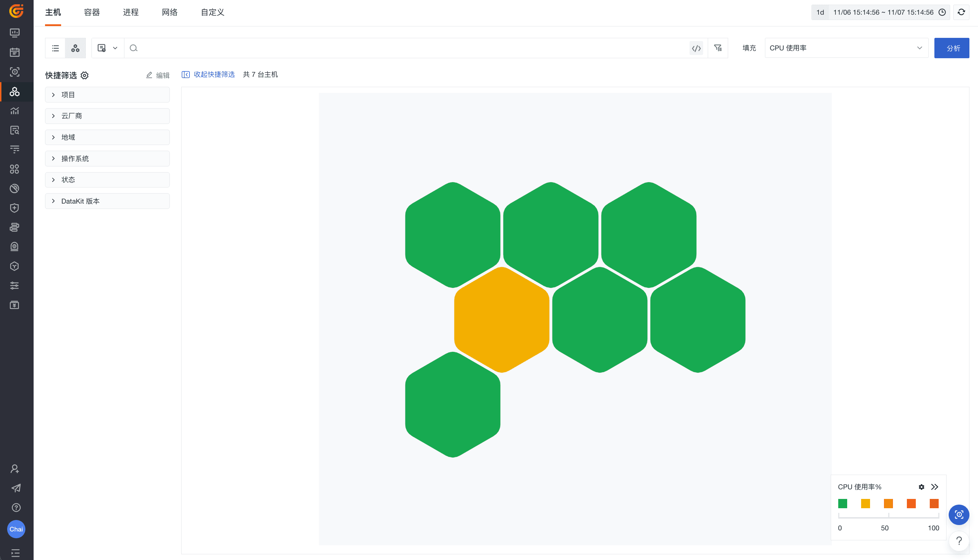Click the blue floating scan button
The height and width of the screenshot is (560, 978).
[x=959, y=515]
